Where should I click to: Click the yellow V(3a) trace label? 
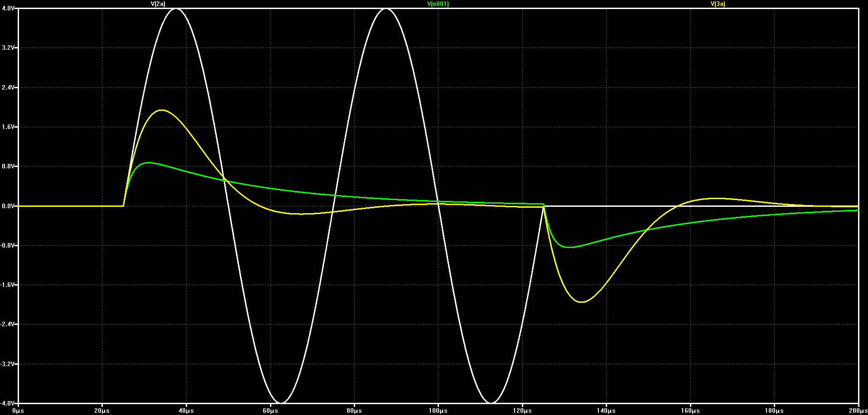pos(718,4)
